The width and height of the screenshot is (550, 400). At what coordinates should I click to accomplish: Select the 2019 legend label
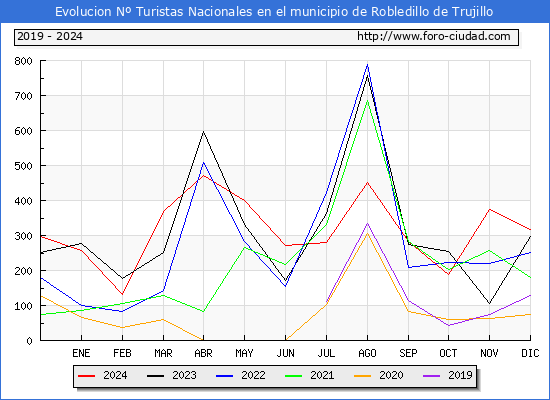[460, 375]
